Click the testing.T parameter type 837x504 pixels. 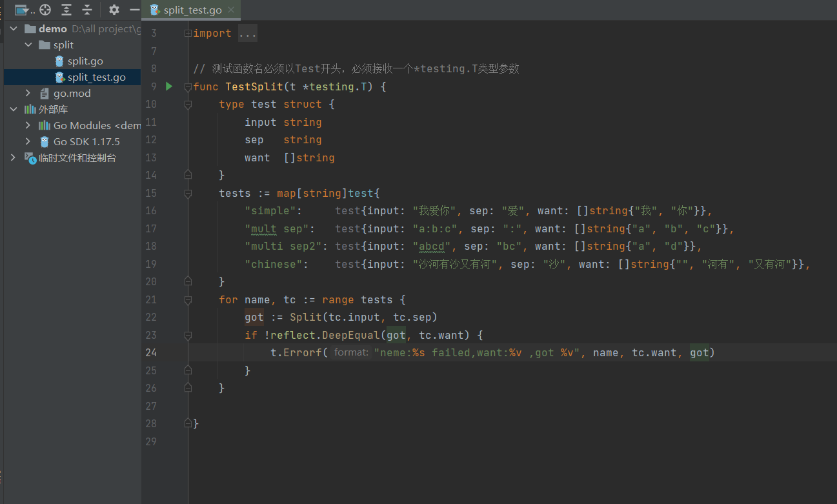[x=338, y=86]
